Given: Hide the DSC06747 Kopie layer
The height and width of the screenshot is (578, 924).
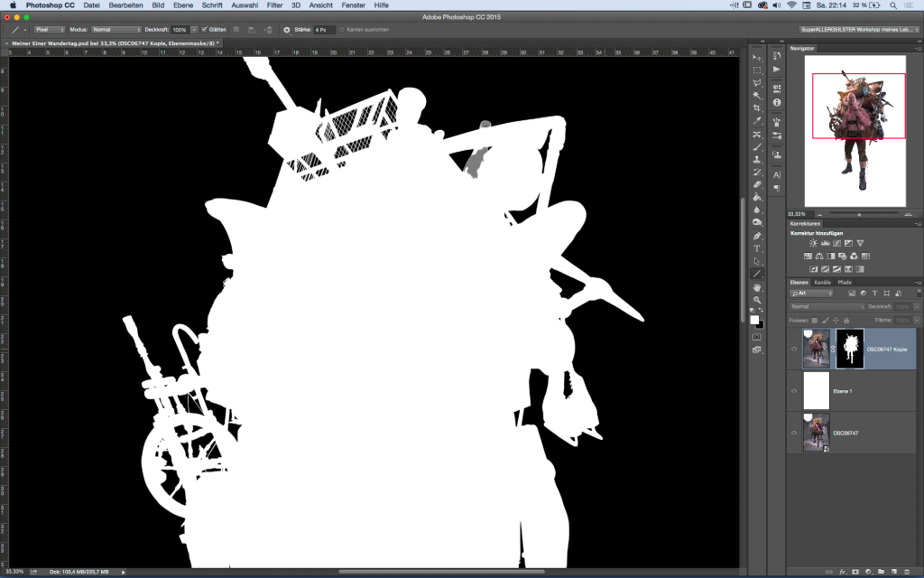Looking at the screenshot, I should click(x=794, y=350).
